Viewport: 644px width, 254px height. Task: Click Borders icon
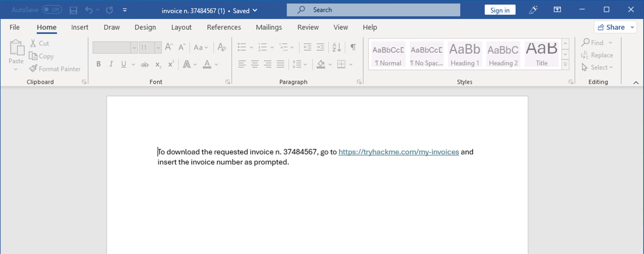coord(341,64)
